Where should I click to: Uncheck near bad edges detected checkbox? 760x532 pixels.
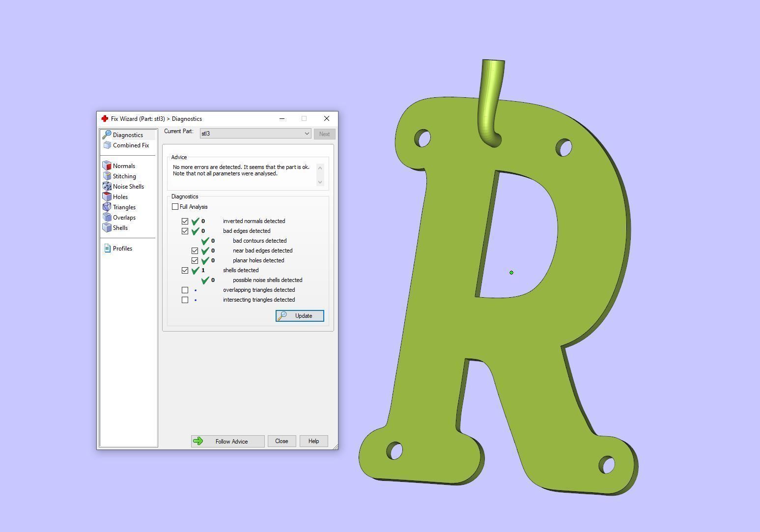195,251
